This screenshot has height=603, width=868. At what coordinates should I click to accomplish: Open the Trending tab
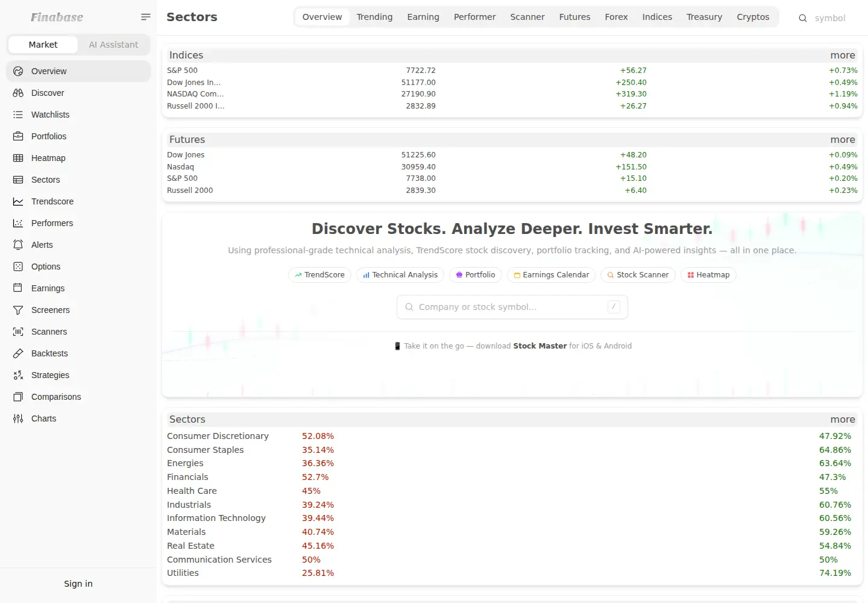[374, 17]
